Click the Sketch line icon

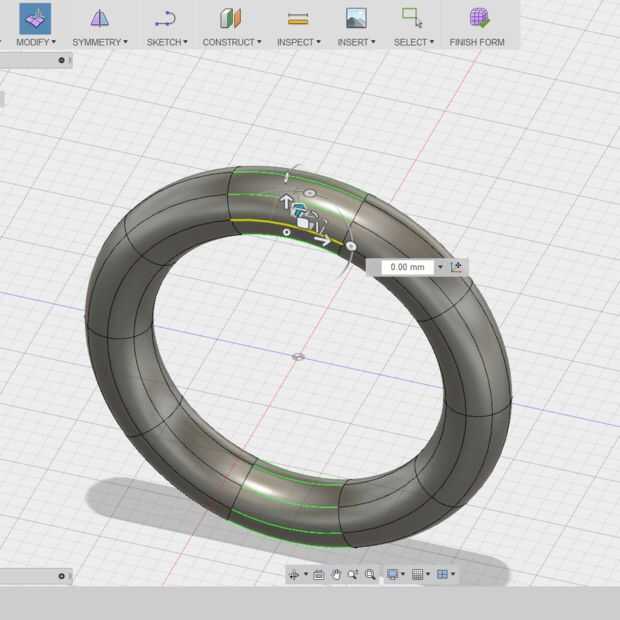pos(165,19)
